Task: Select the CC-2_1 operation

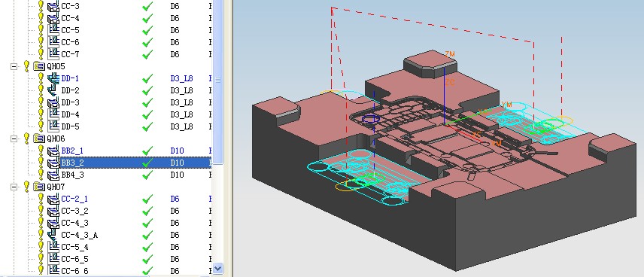Action: (74, 199)
